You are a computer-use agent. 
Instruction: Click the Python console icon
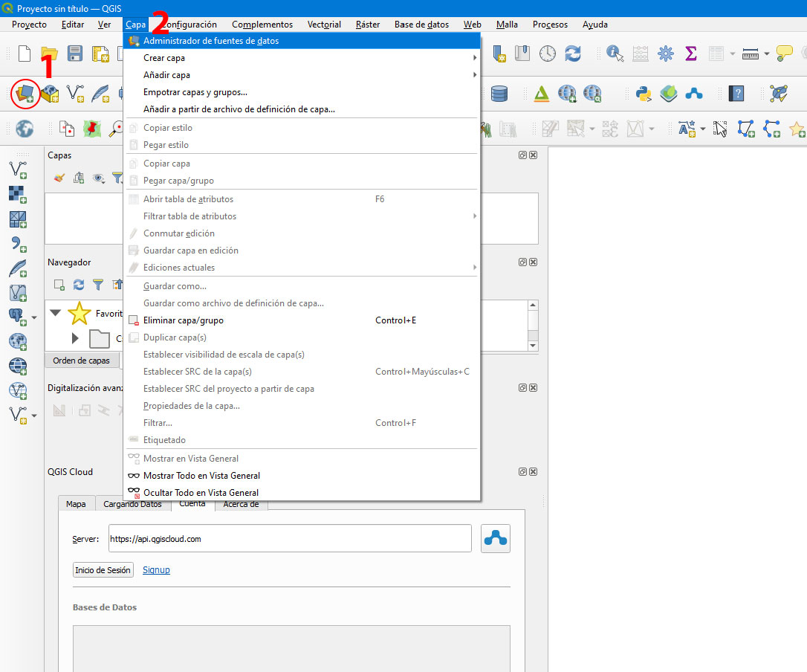coord(644,94)
